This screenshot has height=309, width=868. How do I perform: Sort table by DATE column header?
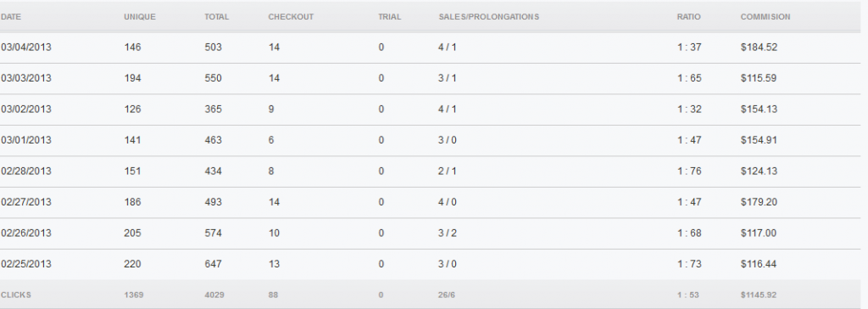11,17
